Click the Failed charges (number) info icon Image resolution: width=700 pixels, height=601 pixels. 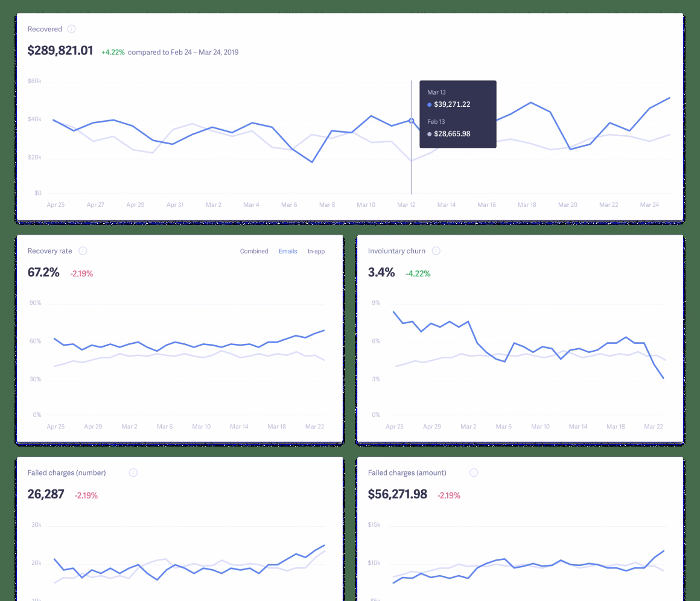(132, 472)
